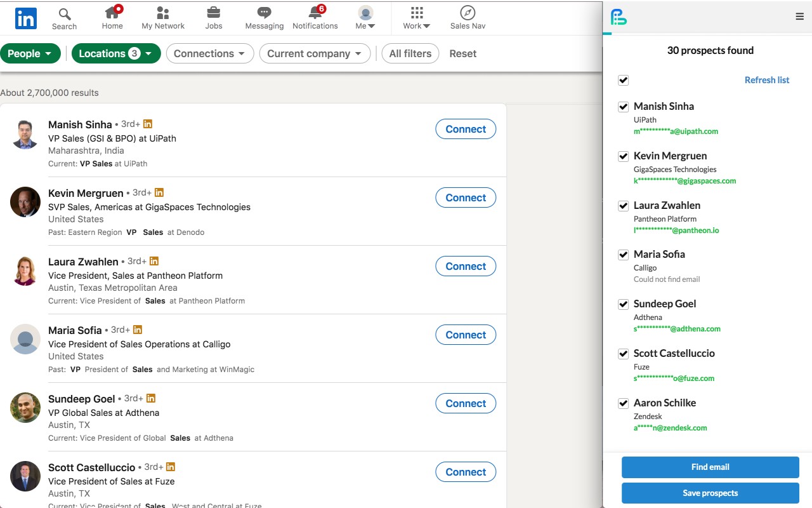Uncheck the Maria Sofia prospect
The image size is (812, 508).
click(x=623, y=255)
